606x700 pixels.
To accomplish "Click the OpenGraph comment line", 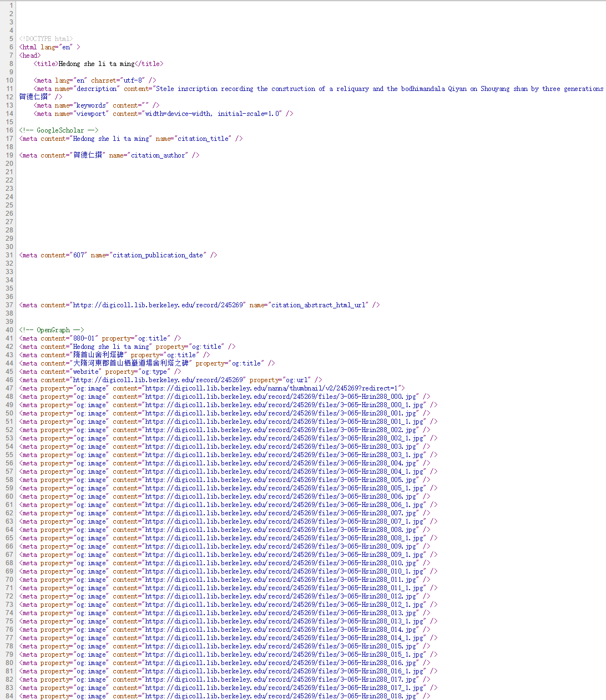I will (x=52, y=330).
